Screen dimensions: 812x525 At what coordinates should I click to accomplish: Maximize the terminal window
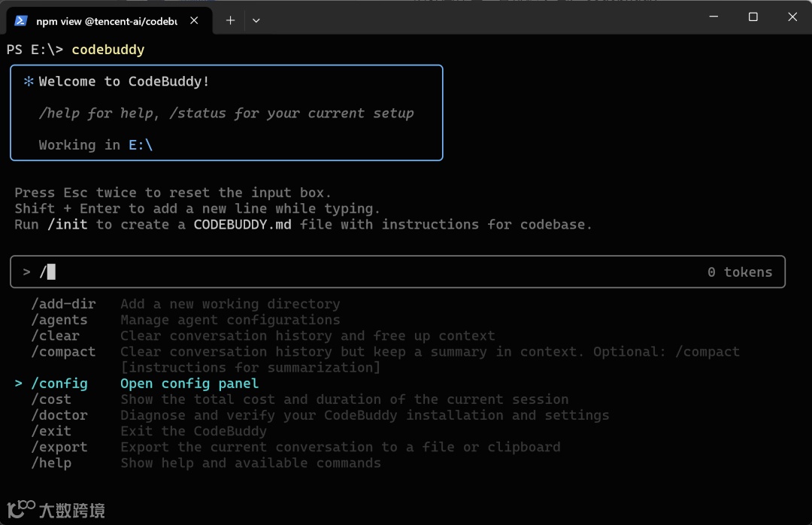point(753,17)
